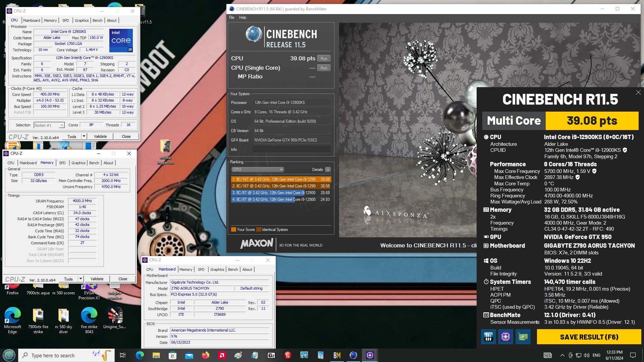
Task: Open Microsoft Edge desktop shortcut
Action: pyautogui.click(x=12, y=320)
